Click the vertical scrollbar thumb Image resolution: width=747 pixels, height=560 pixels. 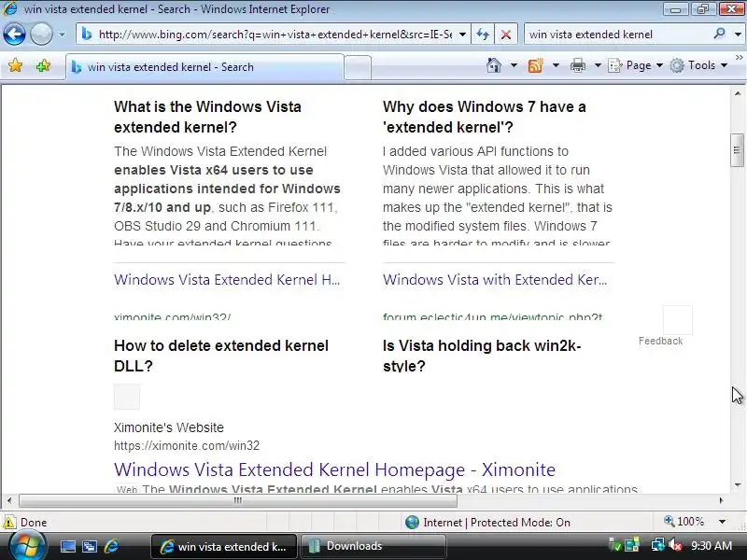(737, 150)
